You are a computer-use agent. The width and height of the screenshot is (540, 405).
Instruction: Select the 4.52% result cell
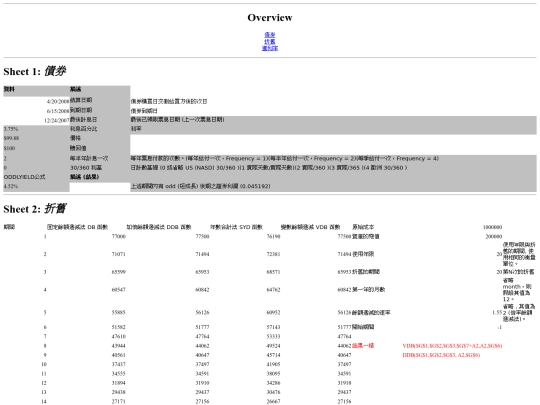pos(11,186)
